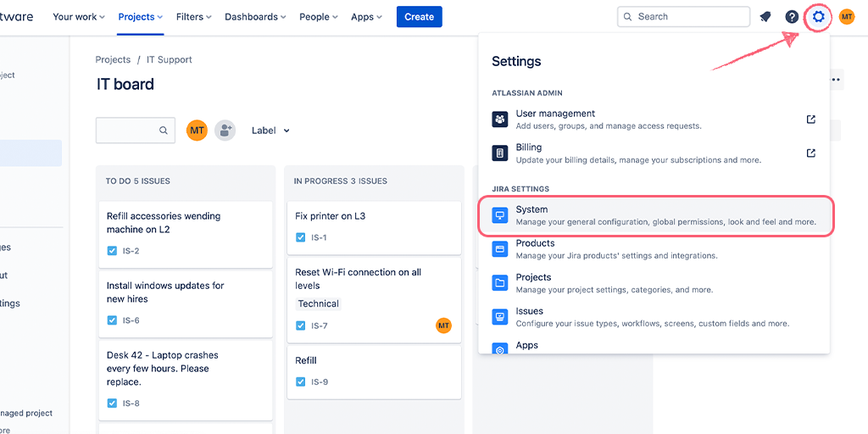Expand the Filters menu
The width and height of the screenshot is (868, 434).
[194, 17]
